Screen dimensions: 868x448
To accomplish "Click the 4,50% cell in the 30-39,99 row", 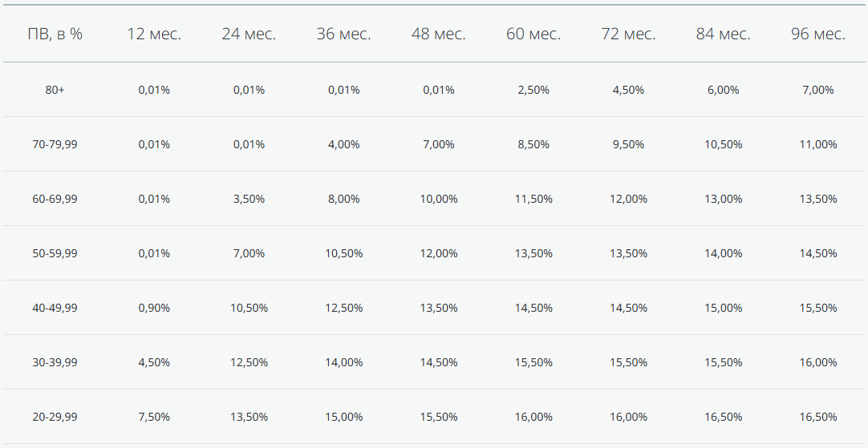I will [x=154, y=362].
